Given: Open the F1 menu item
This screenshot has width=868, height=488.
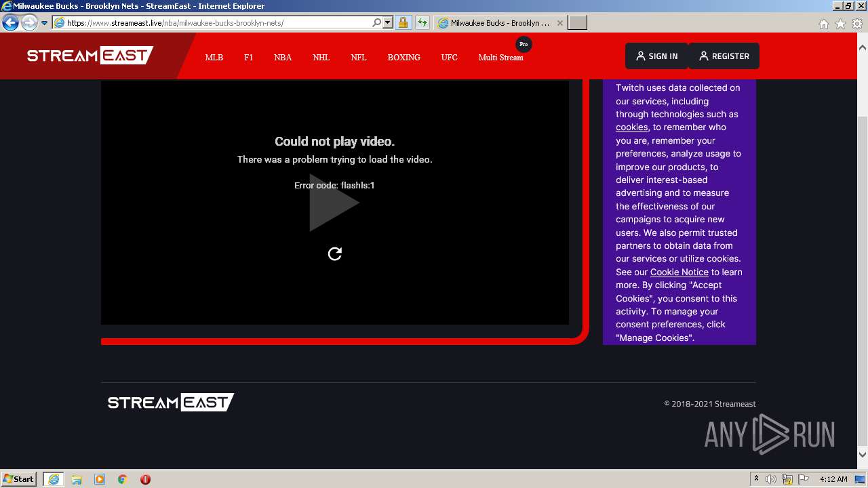Looking at the screenshot, I should [x=248, y=58].
